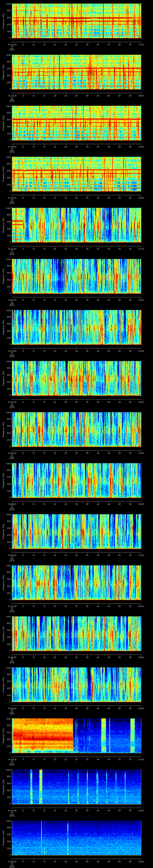153x868 pixels.
Task: Pick the spectrogram plot for 19:23:00
Action: pos(77,378)
